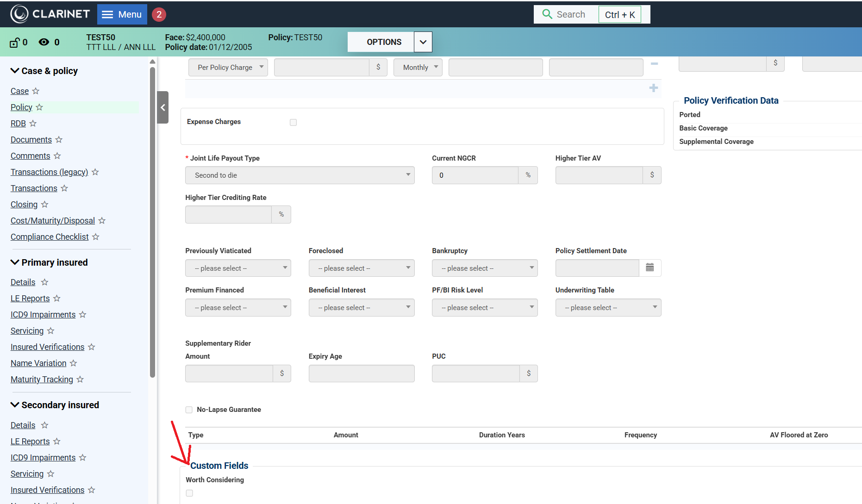Open the notifications badge showing 2

point(159,14)
